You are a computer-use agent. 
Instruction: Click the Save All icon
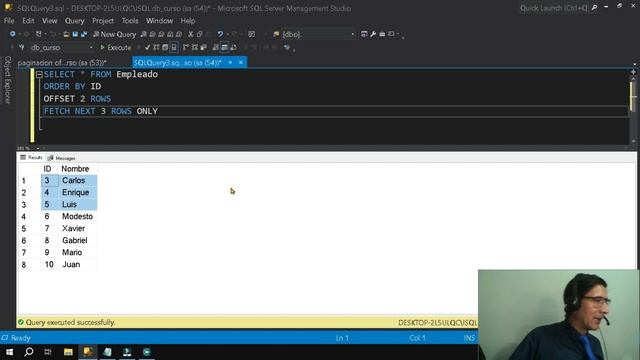(x=84, y=34)
